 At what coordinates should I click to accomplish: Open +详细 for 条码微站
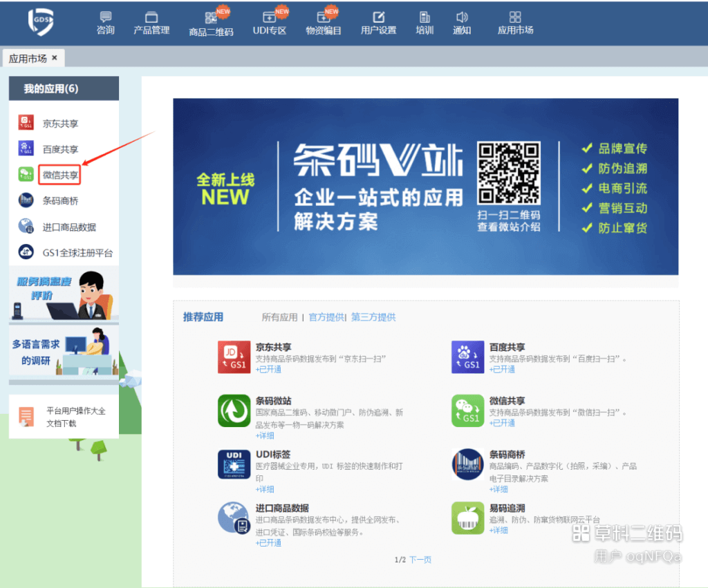pos(265,435)
